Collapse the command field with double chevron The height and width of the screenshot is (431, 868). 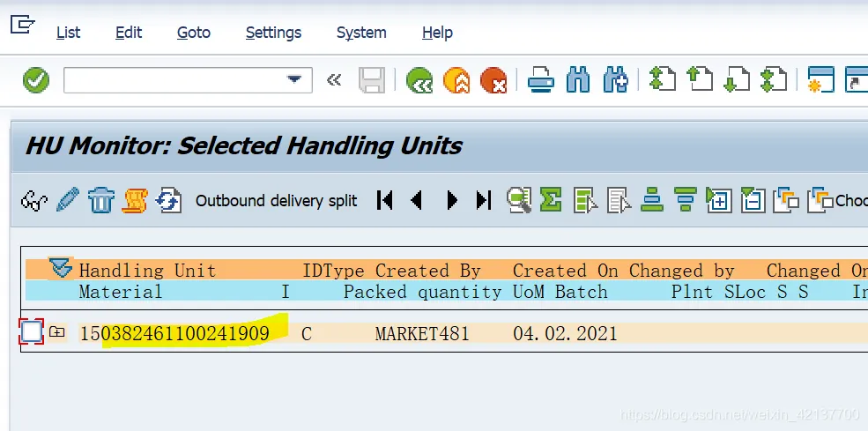pos(334,80)
